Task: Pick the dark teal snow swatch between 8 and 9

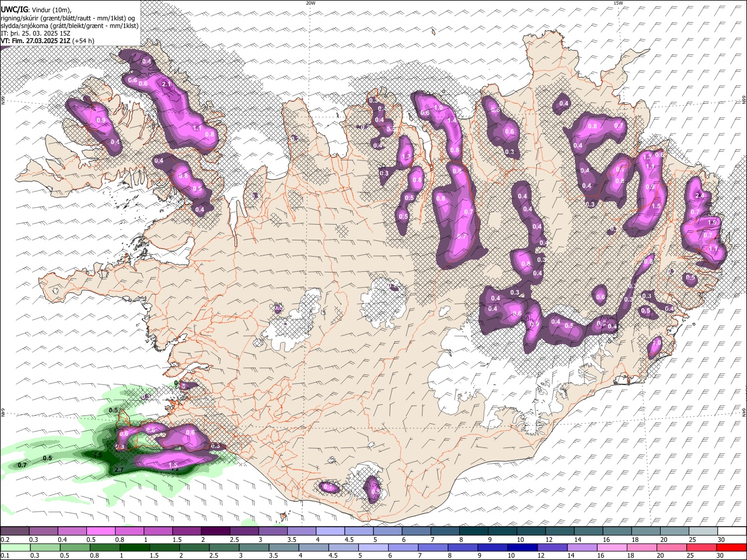Action: [474, 531]
